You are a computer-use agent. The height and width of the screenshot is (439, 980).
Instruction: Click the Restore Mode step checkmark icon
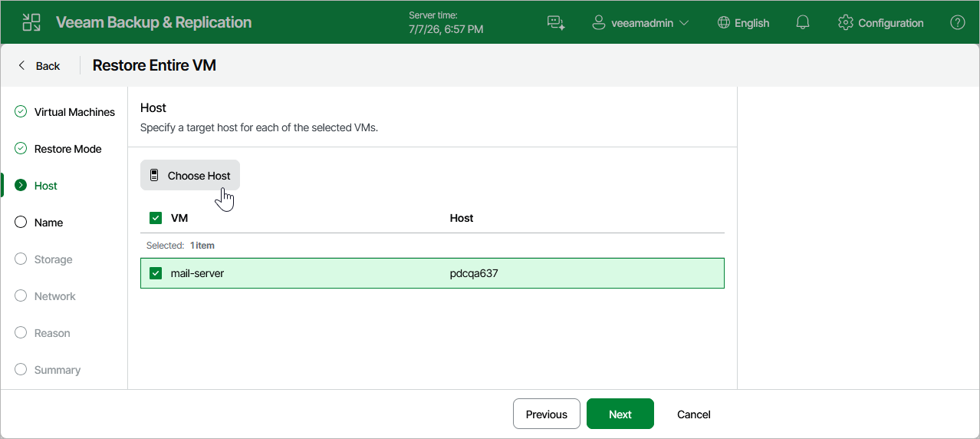21,148
